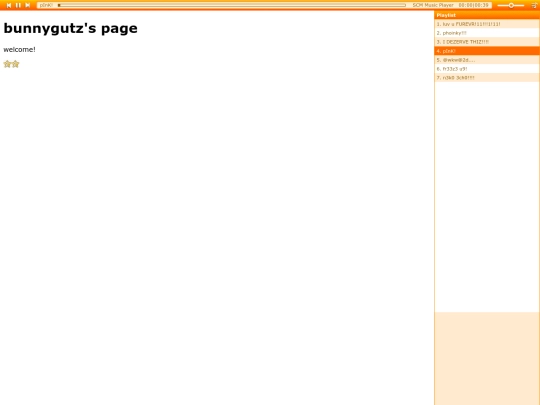
Task: Play track 5 in the playlist
Action: click(x=487, y=60)
